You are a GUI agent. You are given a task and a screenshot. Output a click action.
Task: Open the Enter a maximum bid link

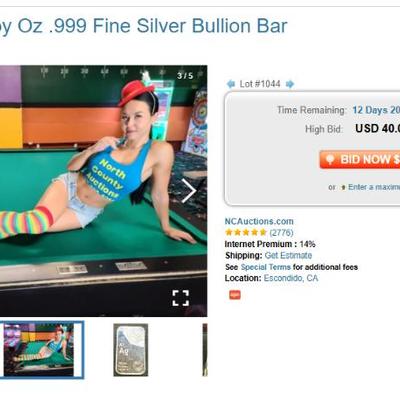[374, 187]
